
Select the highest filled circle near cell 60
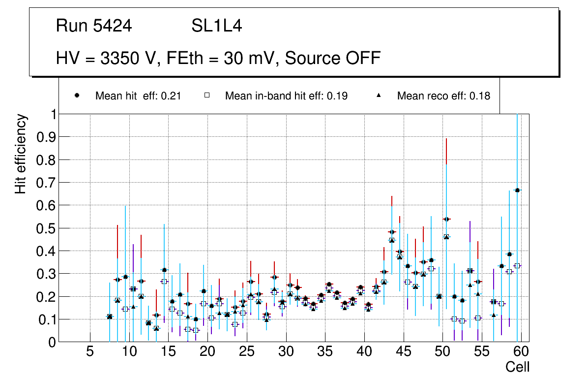click(517, 190)
